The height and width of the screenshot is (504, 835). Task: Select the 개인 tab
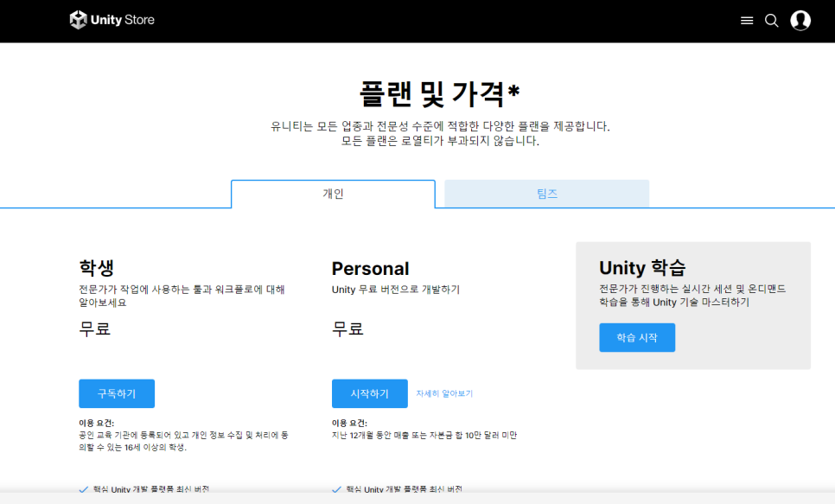click(x=334, y=194)
